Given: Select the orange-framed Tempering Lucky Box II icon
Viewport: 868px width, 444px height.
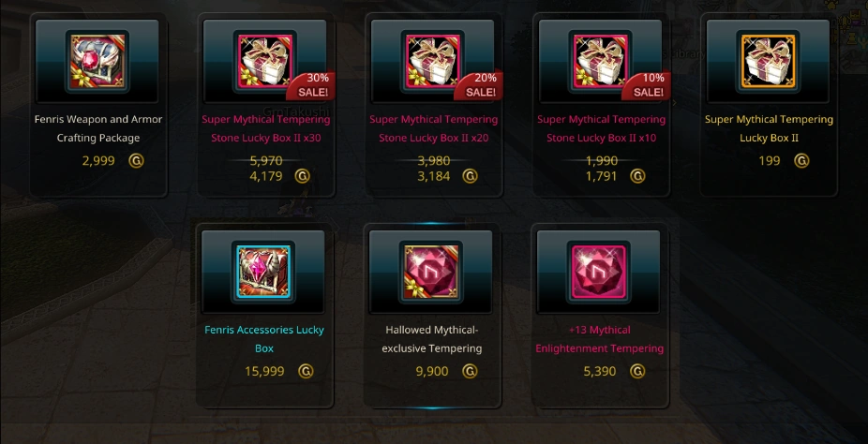Looking at the screenshot, I should click(x=769, y=62).
